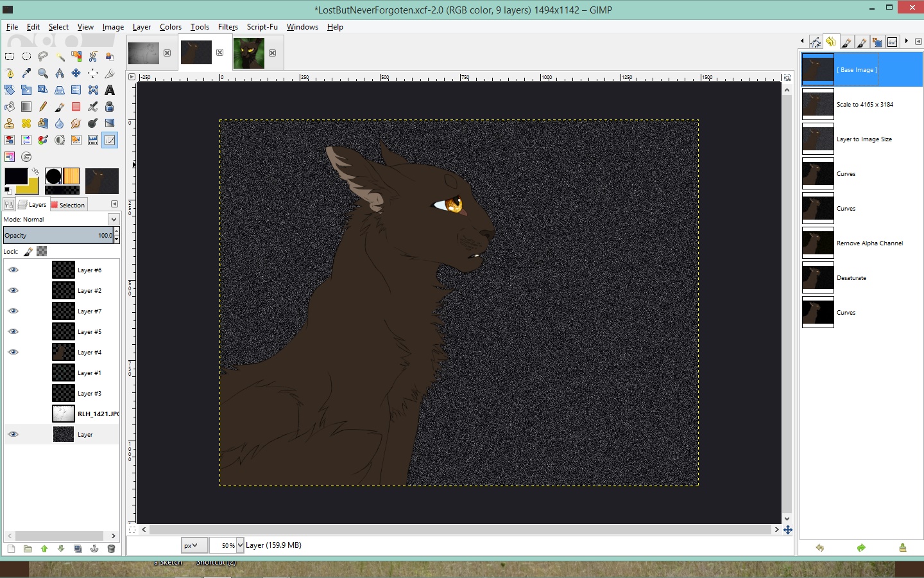Select the Zoom magnifier tool

tap(43, 73)
